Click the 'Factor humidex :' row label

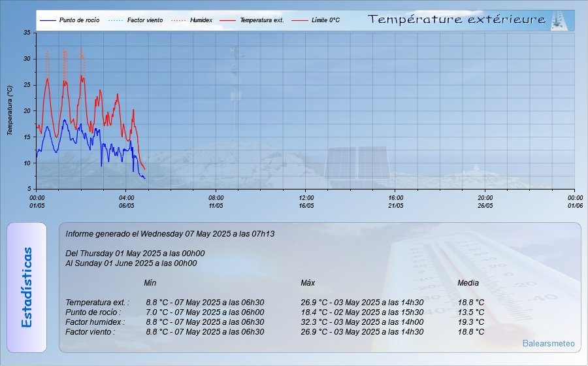click(x=95, y=322)
